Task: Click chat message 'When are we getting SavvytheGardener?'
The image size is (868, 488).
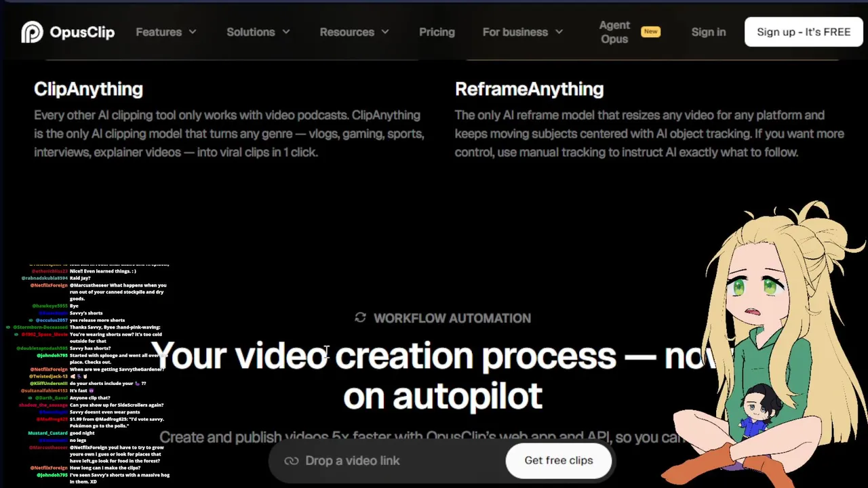Action: pyautogui.click(x=117, y=369)
